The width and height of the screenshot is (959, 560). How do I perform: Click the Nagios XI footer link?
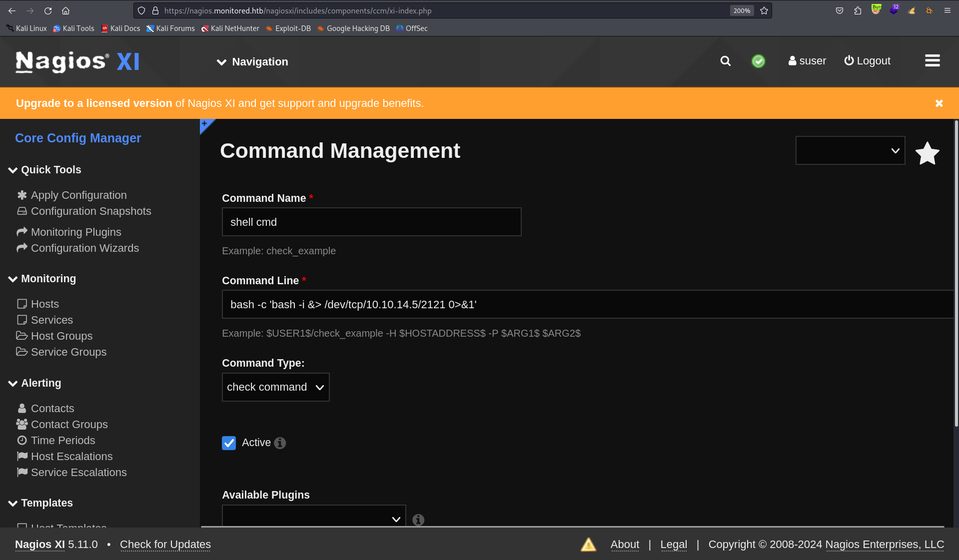pos(40,545)
